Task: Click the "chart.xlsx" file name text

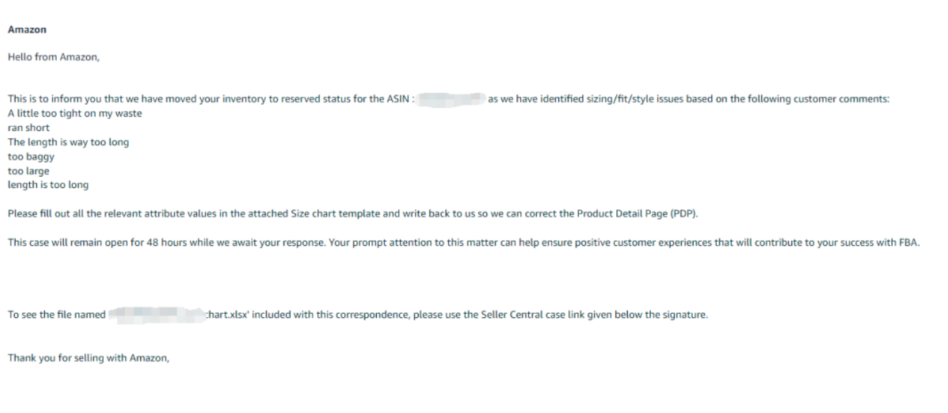Action: (227, 315)
